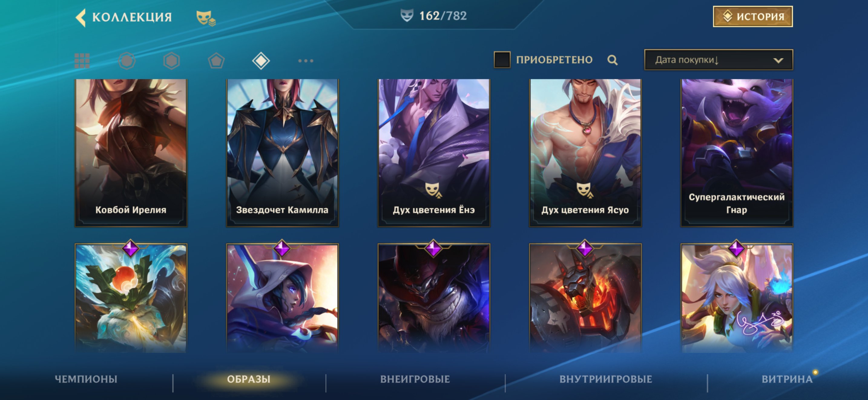Toggle the Приобретено checkbox
Screen dimensions: 868x400
coord(502,60)
